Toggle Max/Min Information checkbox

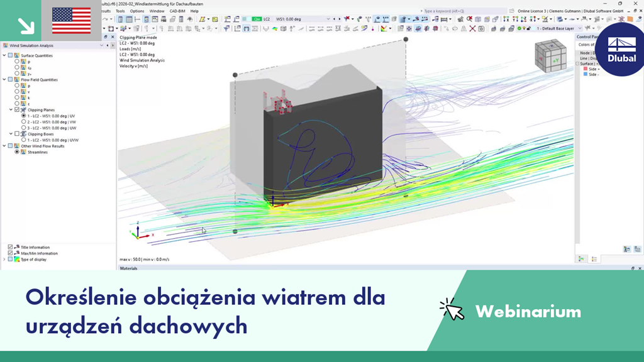pyautogui.click(x=10, y=253)
